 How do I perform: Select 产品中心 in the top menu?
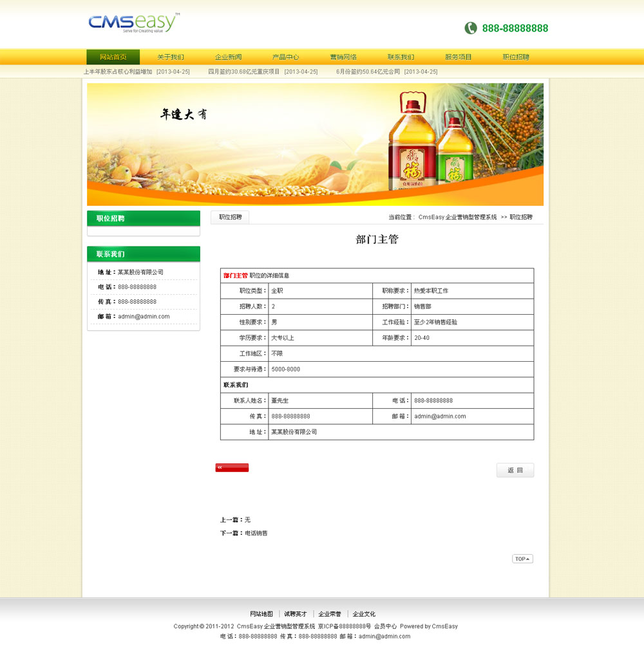click(x=285, y=57)
